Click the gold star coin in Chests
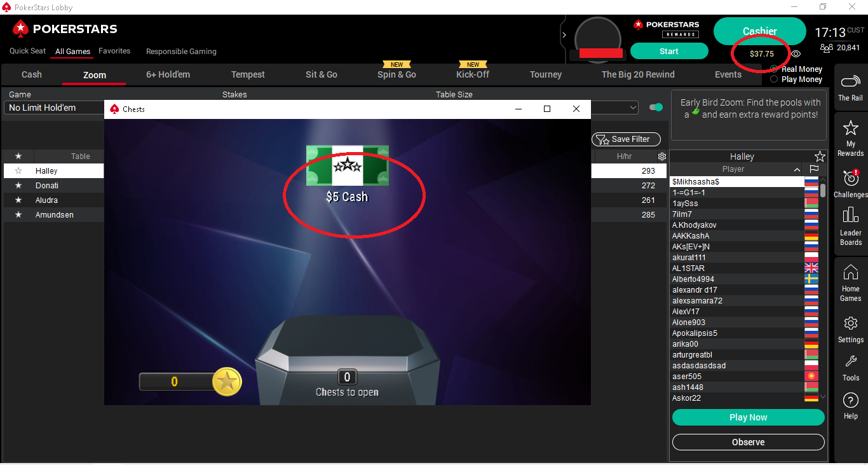 (227, 381)
